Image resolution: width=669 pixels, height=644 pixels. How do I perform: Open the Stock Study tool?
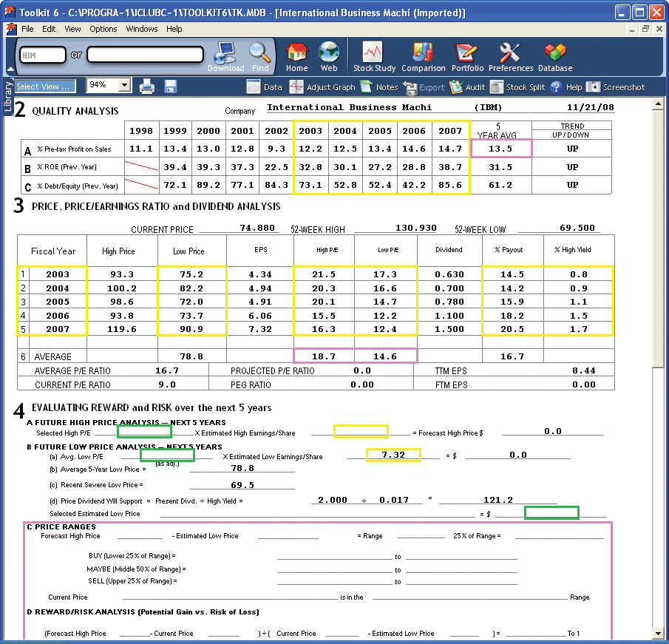pos(374,55)
